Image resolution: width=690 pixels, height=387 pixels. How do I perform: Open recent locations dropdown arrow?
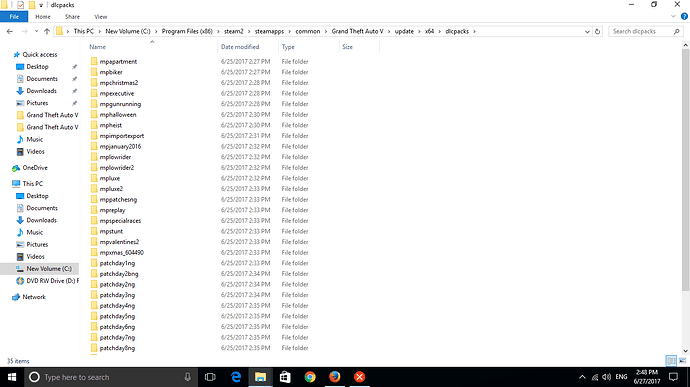[x=36, y=32]
